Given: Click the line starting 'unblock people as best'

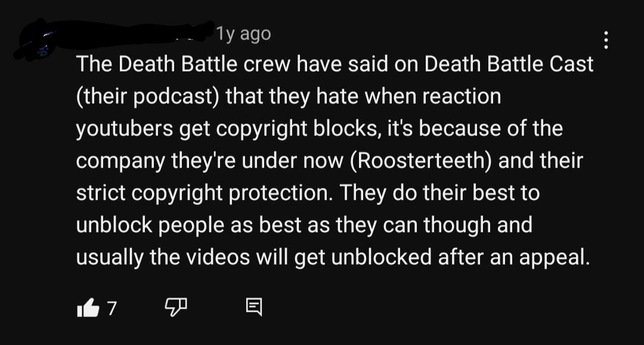Looking at the screenshot, I should 304,225.
